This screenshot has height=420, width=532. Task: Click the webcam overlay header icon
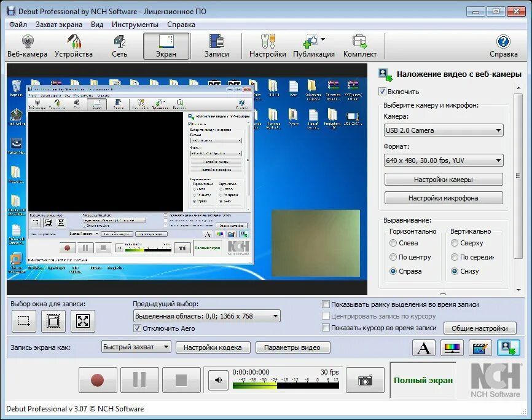click(385, 75)
